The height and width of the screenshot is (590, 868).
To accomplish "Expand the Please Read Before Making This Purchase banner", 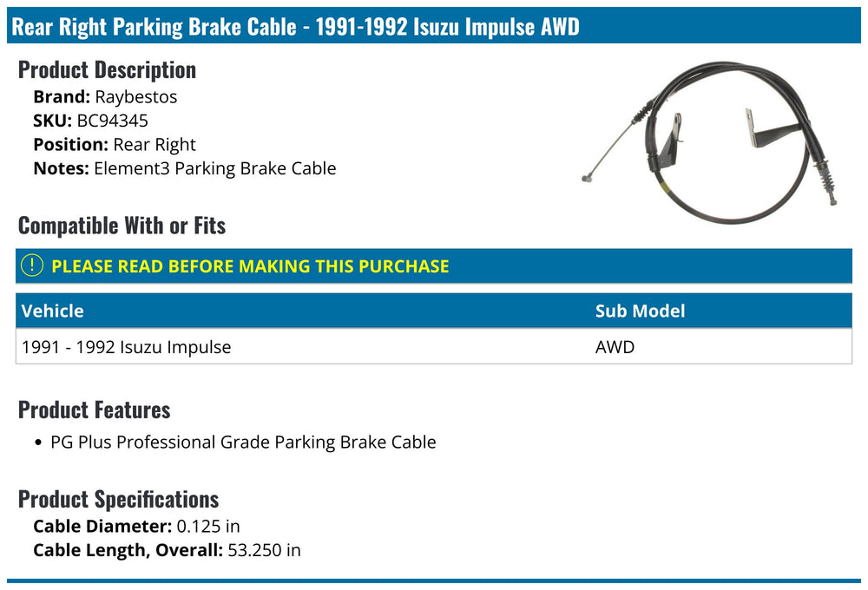I will pos(433,266).
